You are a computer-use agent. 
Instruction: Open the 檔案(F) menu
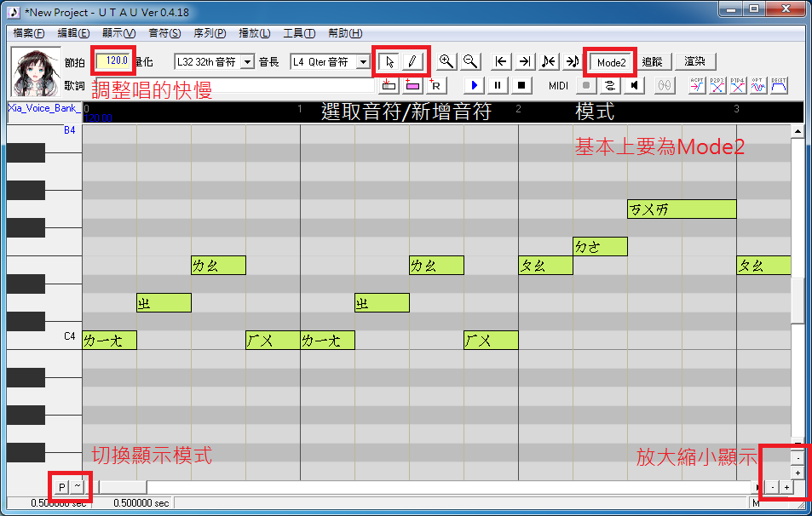[x=29, y=33]
